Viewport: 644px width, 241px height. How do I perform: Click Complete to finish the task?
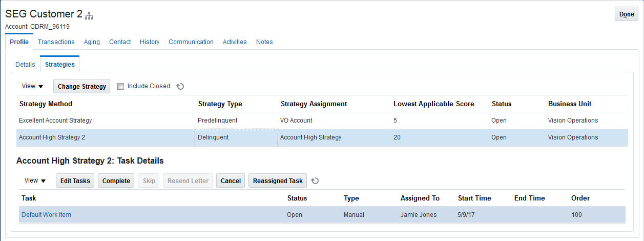[x=116, y=180]
